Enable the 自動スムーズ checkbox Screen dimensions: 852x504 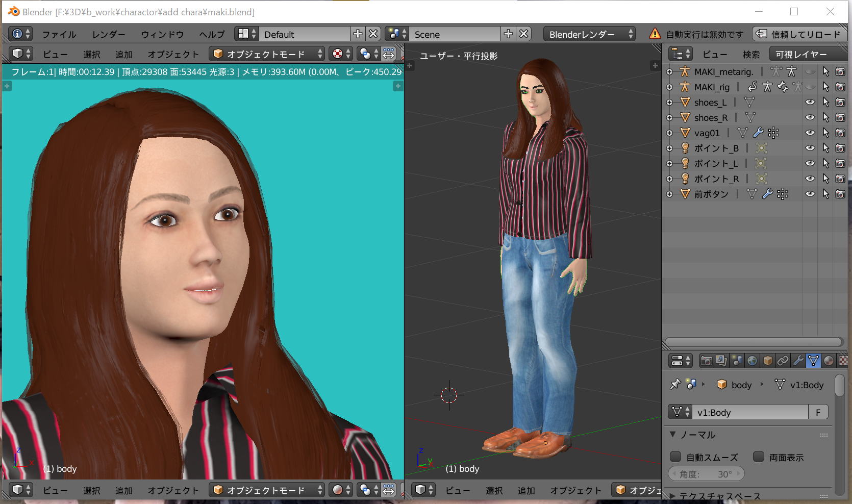[675, 457]
